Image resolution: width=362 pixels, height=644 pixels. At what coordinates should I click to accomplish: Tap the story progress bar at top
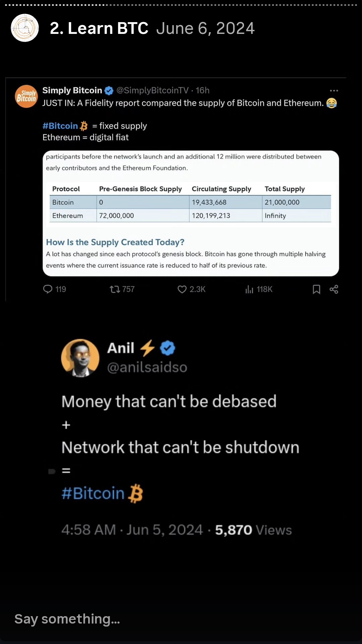(x=181, y=5)
